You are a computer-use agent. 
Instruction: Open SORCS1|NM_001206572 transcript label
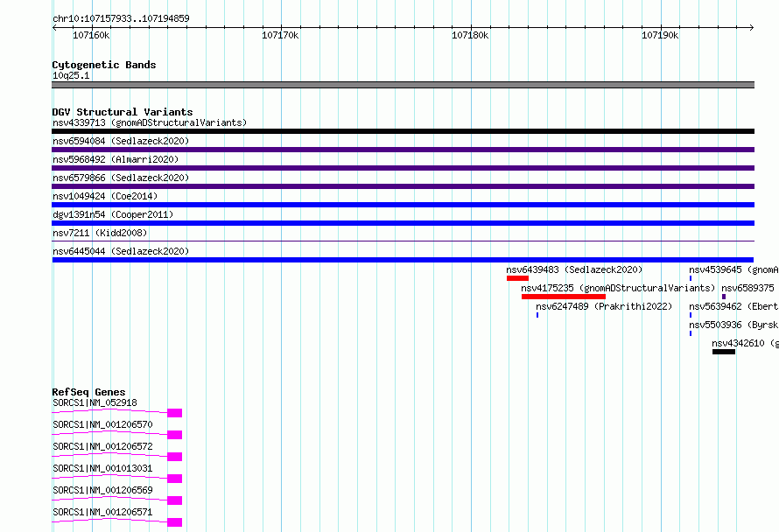coord(102,446)
